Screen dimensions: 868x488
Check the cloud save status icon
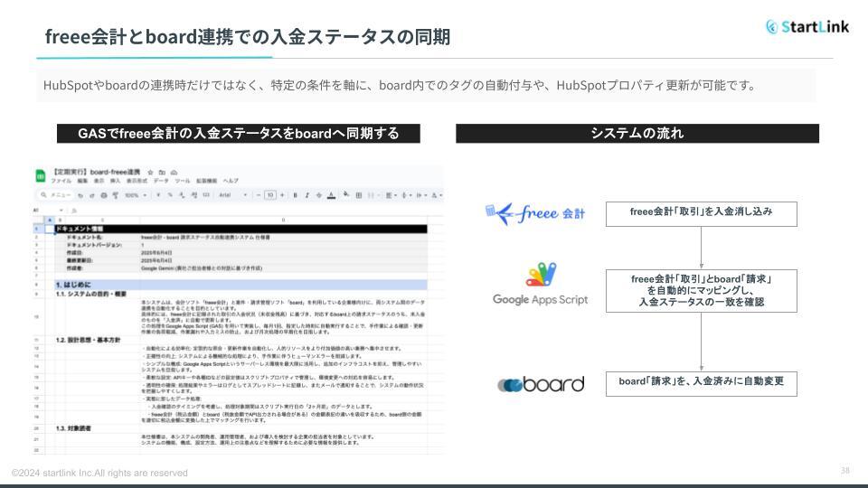[x=174, y=173]
